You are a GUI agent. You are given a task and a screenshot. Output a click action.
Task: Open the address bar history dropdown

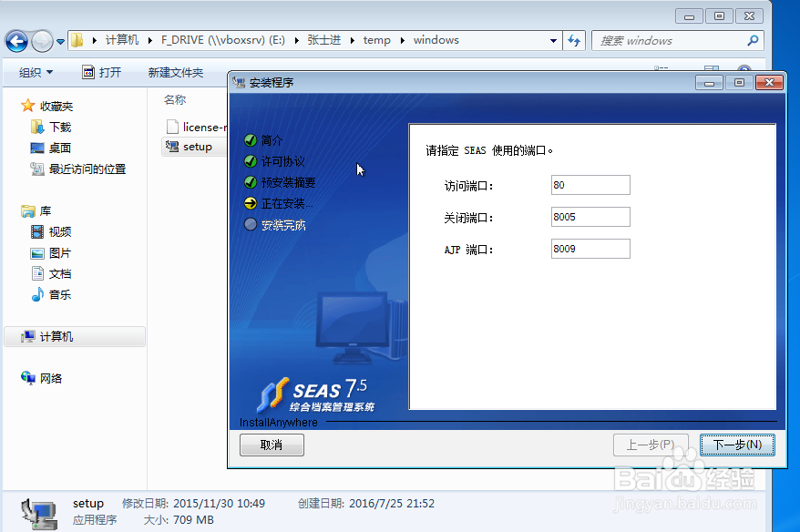coord(553,40)
